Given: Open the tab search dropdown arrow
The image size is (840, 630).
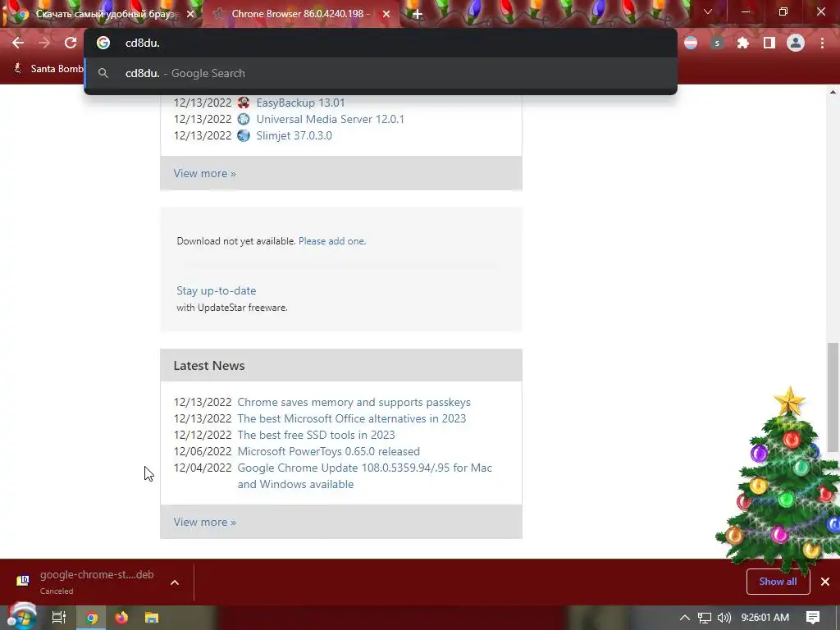Looking at the screenshot, I should tap(708, 11).
